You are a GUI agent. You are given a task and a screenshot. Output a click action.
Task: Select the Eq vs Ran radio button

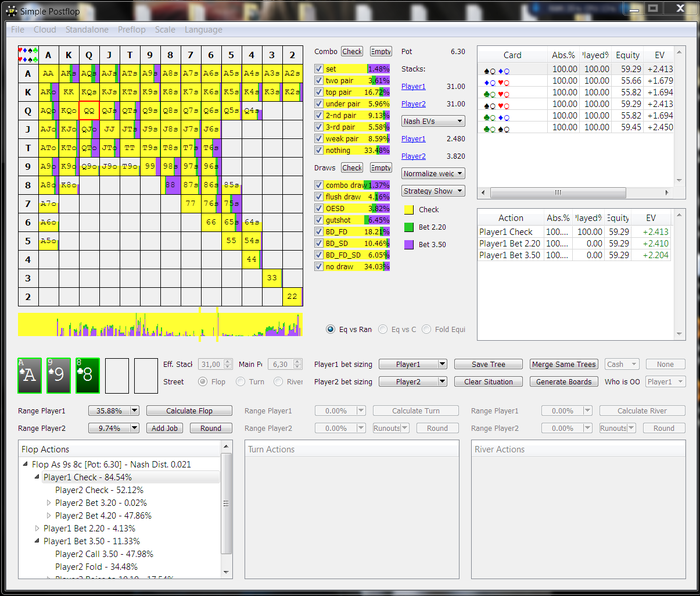[x=331, y=329]
